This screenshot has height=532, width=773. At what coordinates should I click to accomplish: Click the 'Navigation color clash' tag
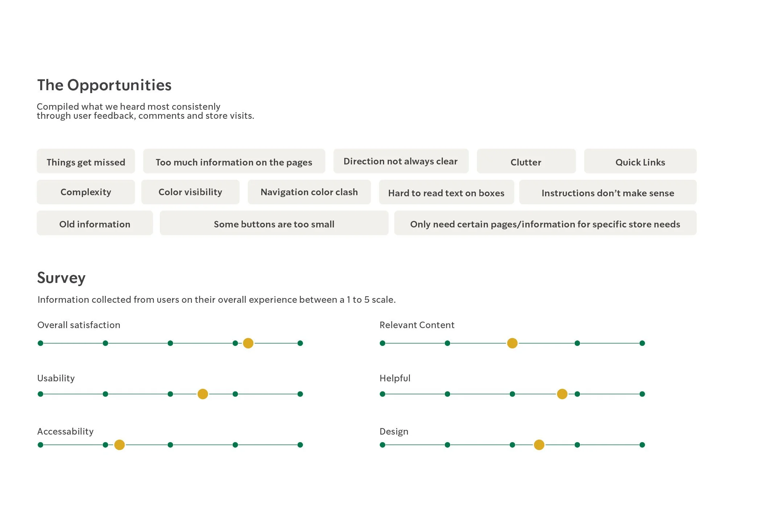pos(309,192)
